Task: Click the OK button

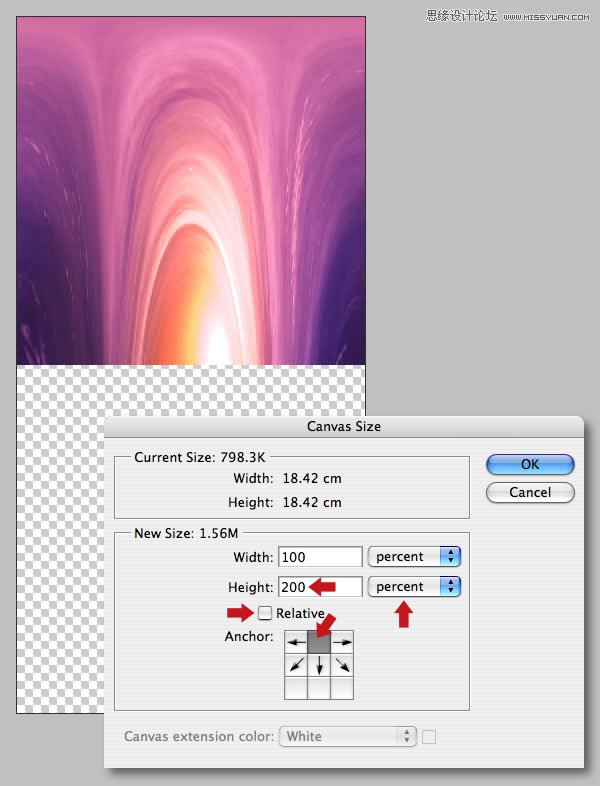Action: tap(530, 465)
